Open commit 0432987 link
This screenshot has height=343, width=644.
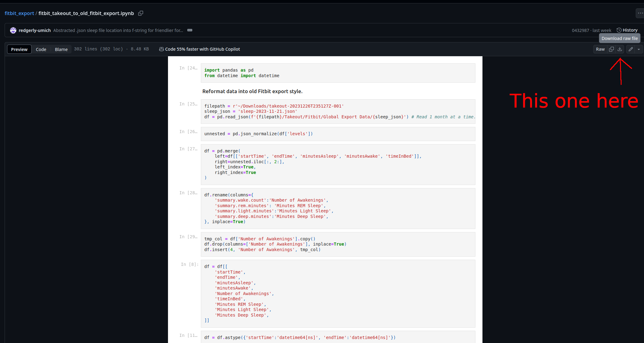(580, 30)
